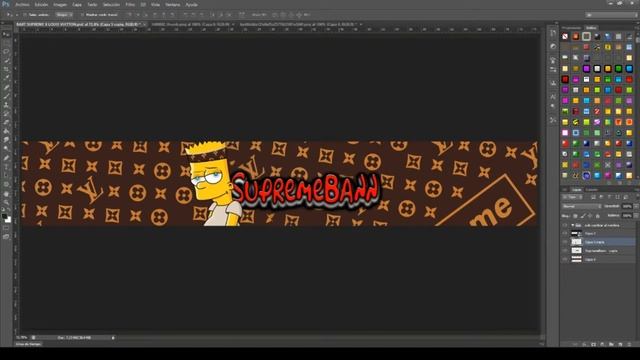This screenshot has height=360, width=640.
Task: Select the Horizontal Type tool
Action: pyautogui.click(x=6, y=167)
